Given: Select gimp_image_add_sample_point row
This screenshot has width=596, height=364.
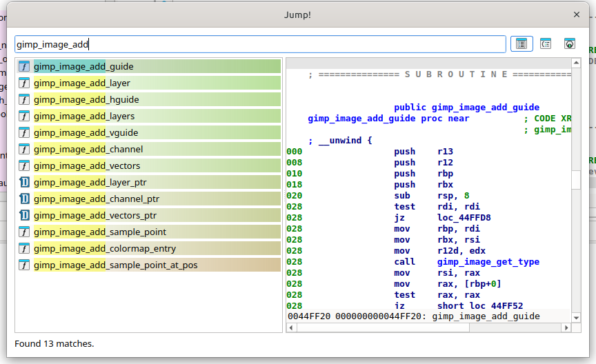Looking at the screenshot, I should 149,232.
